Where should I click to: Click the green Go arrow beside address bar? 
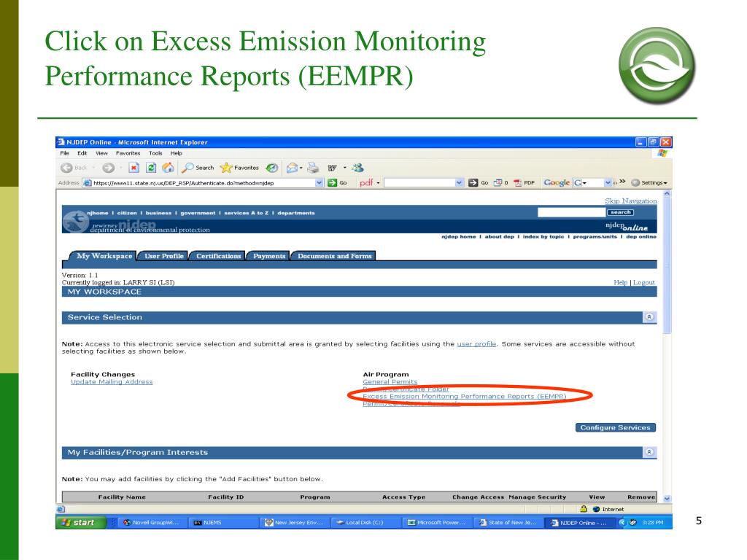[332, 183]
